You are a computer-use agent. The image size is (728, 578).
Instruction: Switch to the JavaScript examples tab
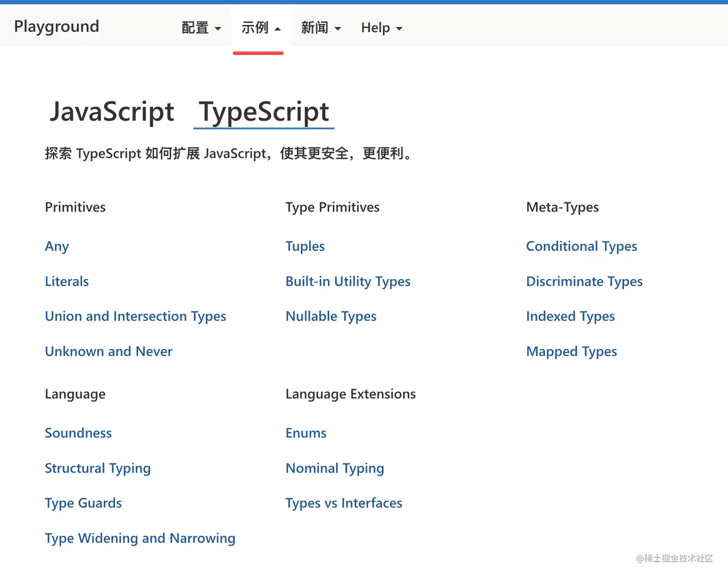(x=112, y=111)
